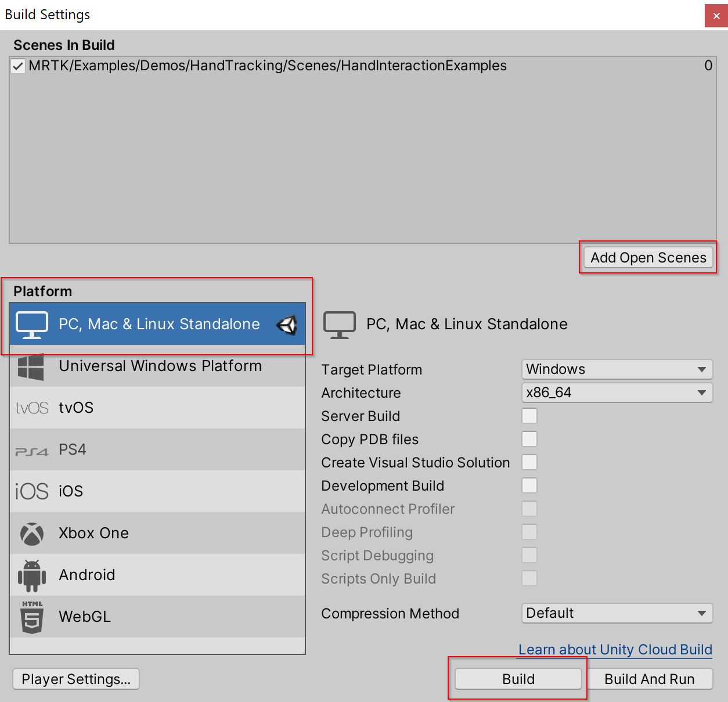Click the WebGL HTML5 icon
Screen dimensions: 728x702
pyautogui.click(x=32, y=617)
